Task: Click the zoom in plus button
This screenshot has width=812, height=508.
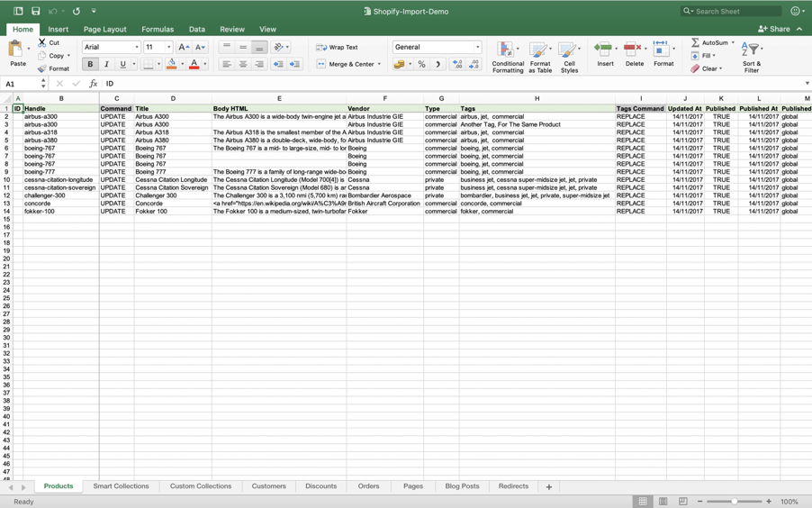Action: (x=769, y=502)
